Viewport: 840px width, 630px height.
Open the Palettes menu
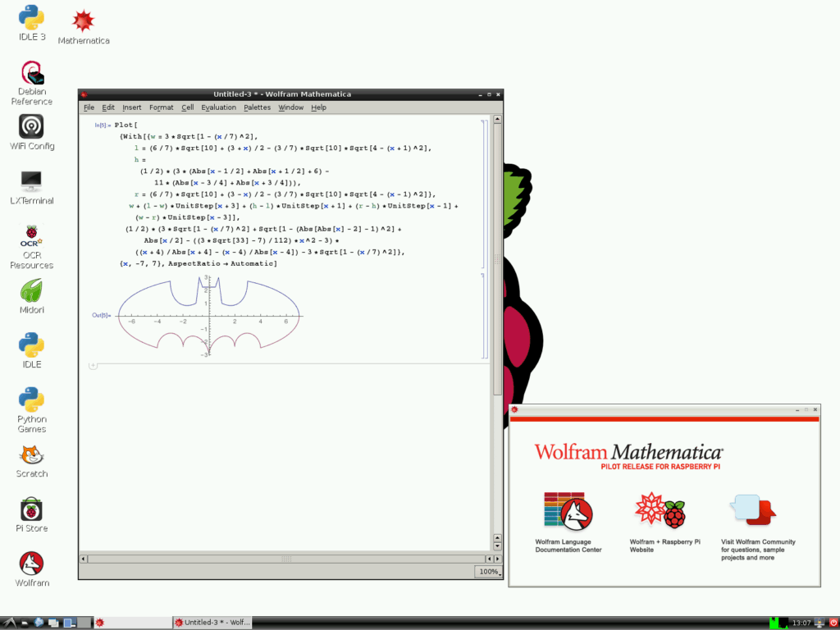257,107
